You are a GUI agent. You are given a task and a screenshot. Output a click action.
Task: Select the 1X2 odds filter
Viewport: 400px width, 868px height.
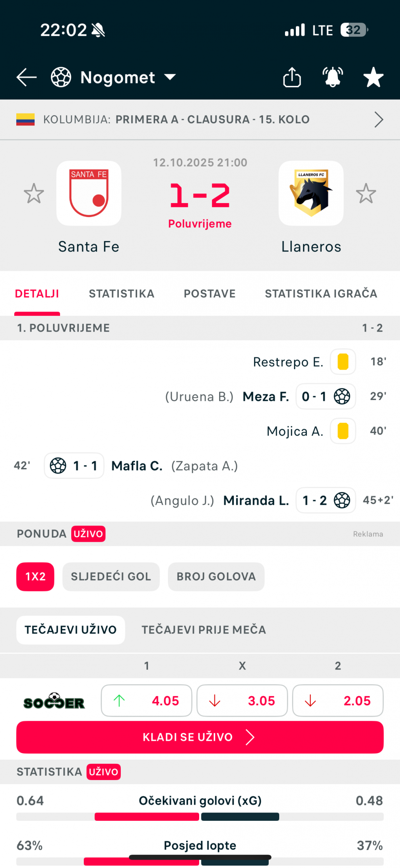35,576
